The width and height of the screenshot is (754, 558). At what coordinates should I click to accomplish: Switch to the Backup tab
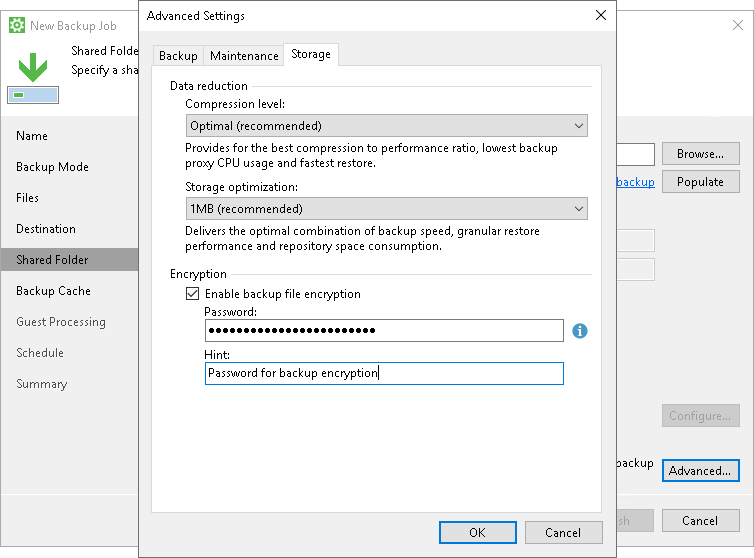(178, 56)
